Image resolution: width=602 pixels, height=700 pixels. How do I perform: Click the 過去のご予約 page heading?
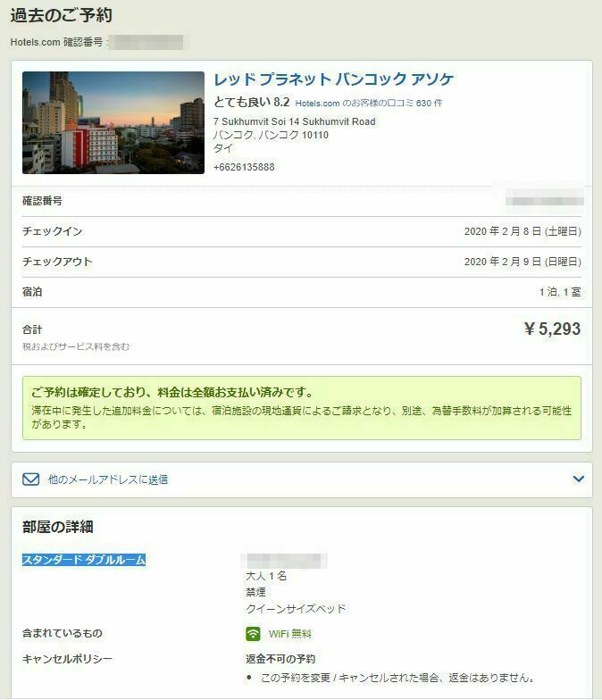point(61,15)
